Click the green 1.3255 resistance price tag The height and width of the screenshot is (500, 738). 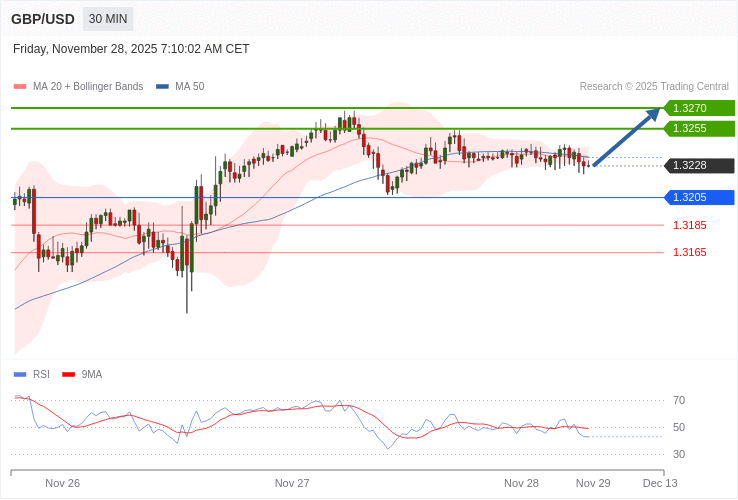click(x=699, y=128)
